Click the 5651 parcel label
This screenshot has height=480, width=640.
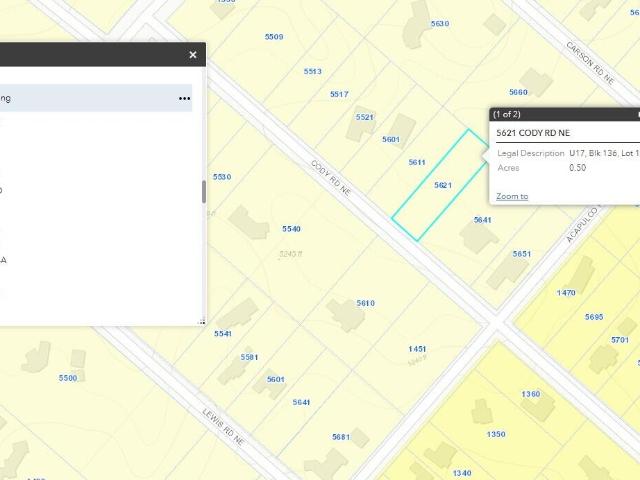[x=522, y=254]
